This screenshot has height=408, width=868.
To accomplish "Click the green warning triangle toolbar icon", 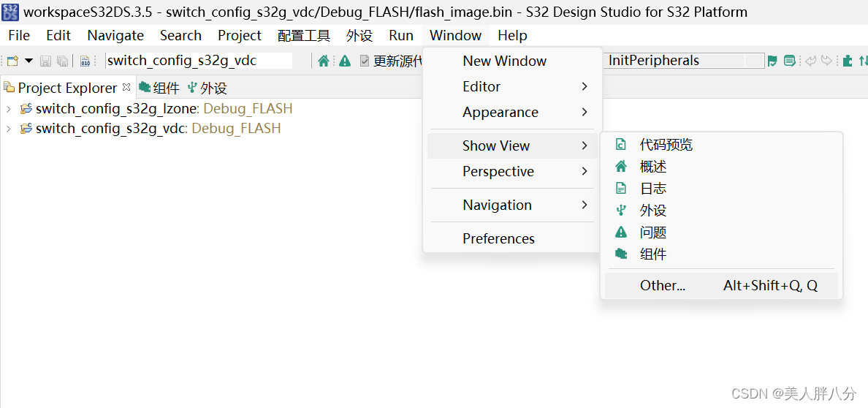I will pyautogui.click(x=345, y=61).
